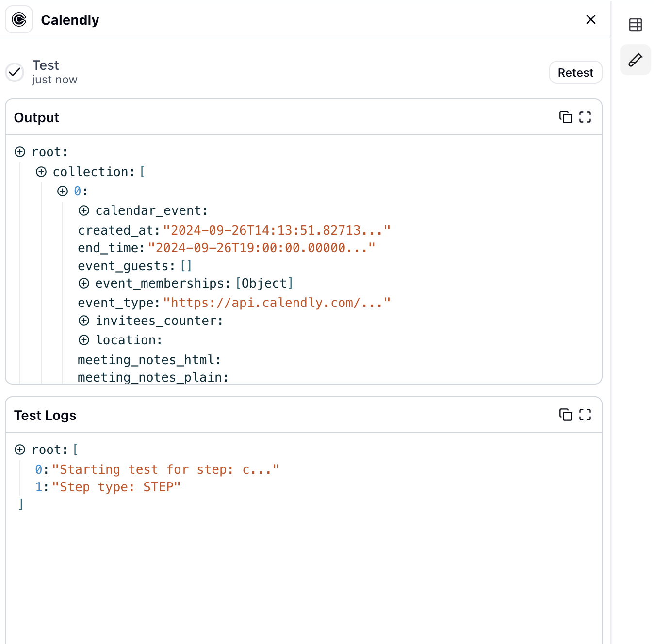
Task: Expand Output panel to fullscreen
Action: [585, 117]
